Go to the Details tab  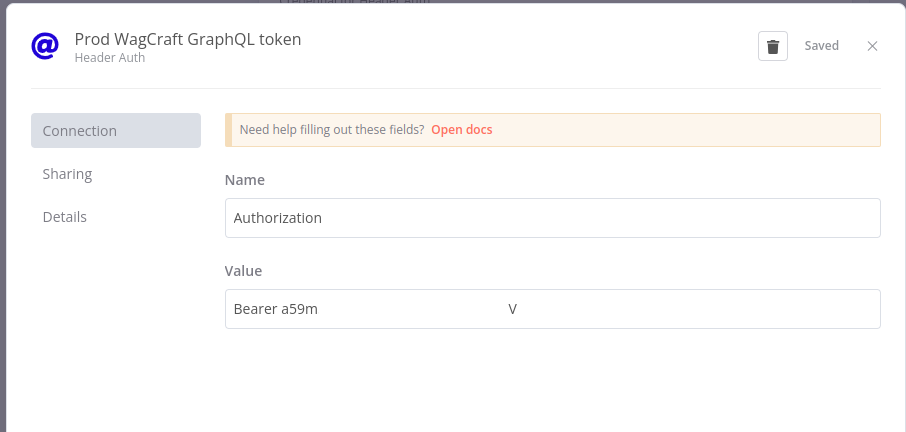pyautogui.click(x=65, y=217)
